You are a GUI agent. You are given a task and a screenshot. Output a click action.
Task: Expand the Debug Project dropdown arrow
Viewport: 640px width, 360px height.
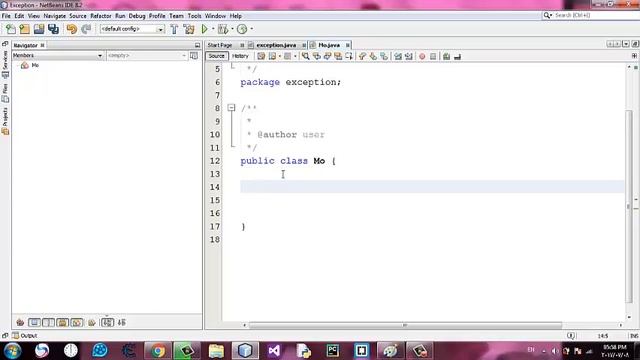coord(232,29)
